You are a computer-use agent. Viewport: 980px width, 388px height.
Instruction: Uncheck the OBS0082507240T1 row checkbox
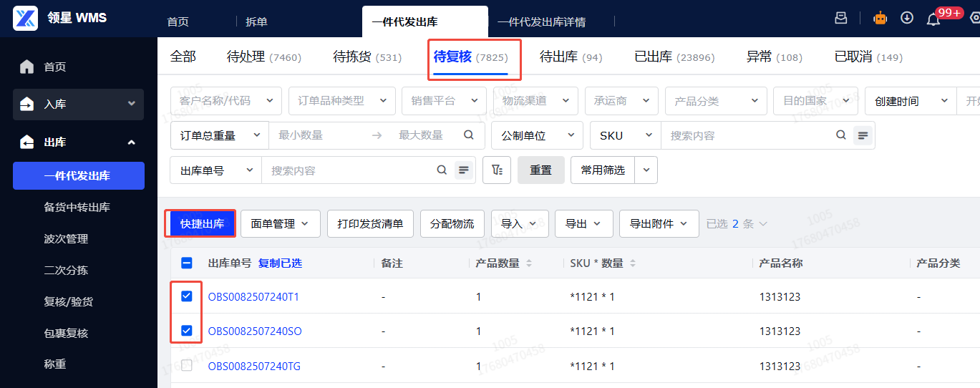tap(187, 296)
